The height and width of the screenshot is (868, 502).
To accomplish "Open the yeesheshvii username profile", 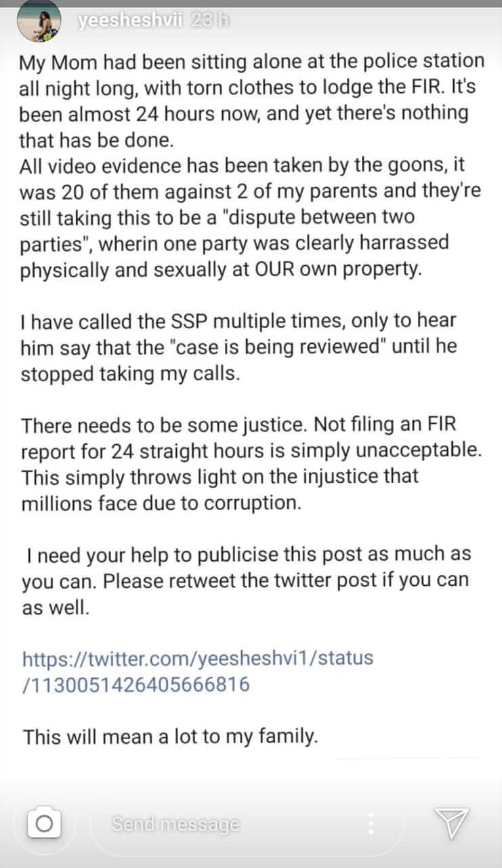I will [x=130, y=22].
